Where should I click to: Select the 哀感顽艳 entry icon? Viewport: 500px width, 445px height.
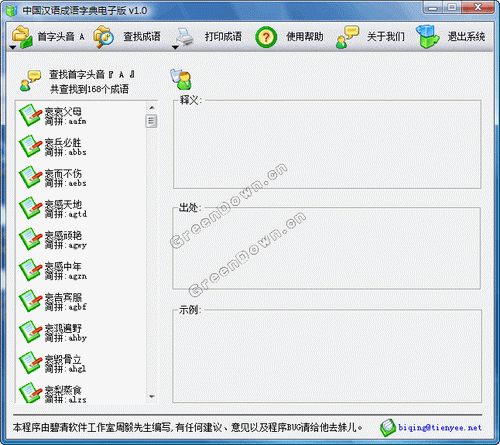tap(30, 239)
